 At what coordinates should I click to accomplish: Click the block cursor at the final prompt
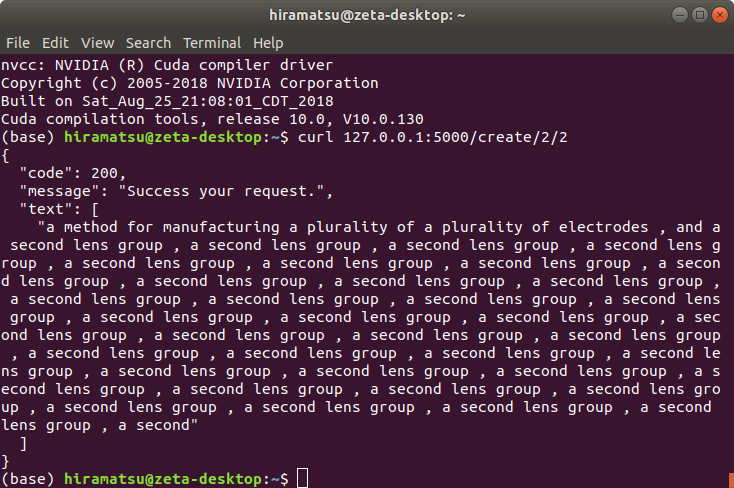(303, 479)
